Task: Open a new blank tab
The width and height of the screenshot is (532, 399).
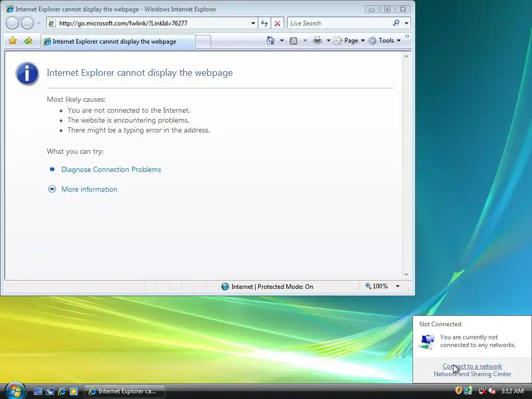Action: pos(203,42)
